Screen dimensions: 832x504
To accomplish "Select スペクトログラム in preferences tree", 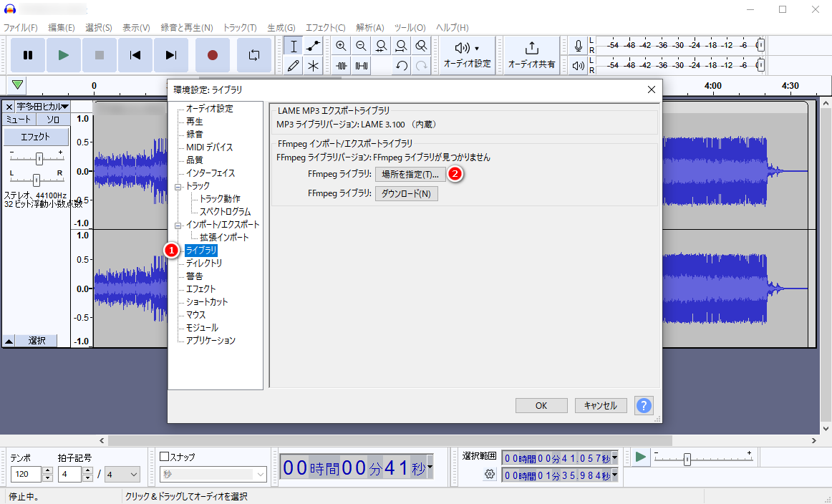I will coord(225,212).
